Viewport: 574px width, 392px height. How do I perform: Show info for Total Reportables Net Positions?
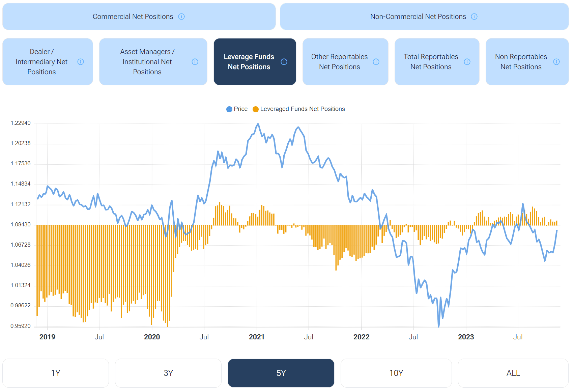pos(467,62)
